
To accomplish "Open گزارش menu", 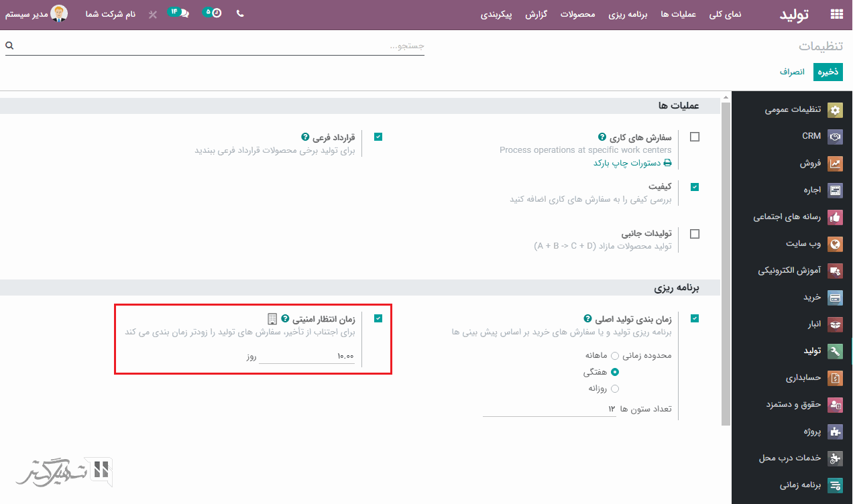I will click(x=536, y=14).
